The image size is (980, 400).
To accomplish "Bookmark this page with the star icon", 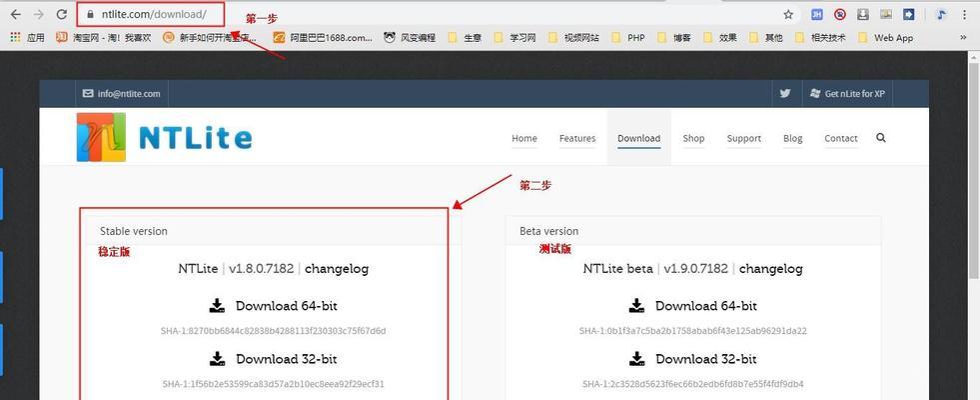I will (788, 14).
